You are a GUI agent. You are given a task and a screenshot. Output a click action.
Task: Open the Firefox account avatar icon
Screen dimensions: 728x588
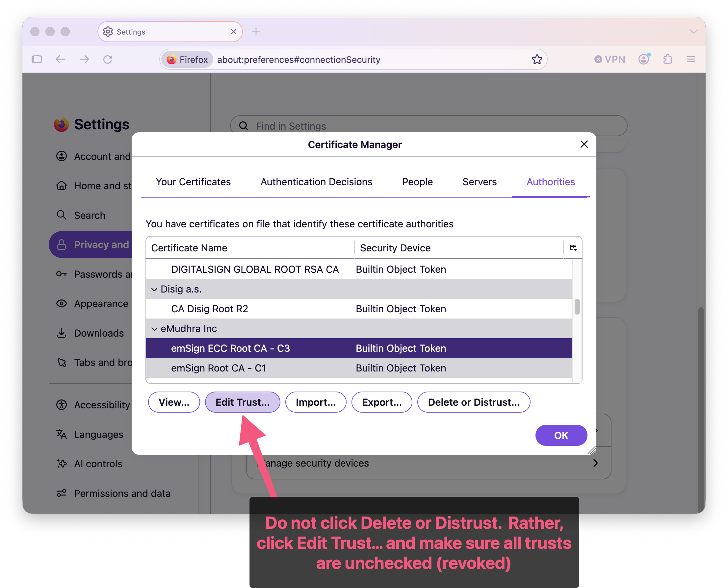pyautogui.click(x=644, y=59)
